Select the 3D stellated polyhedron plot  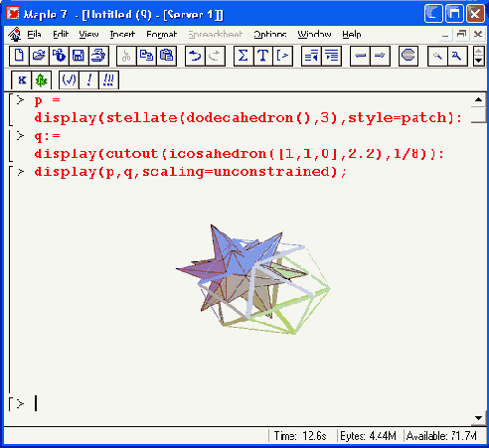point(252,279)
